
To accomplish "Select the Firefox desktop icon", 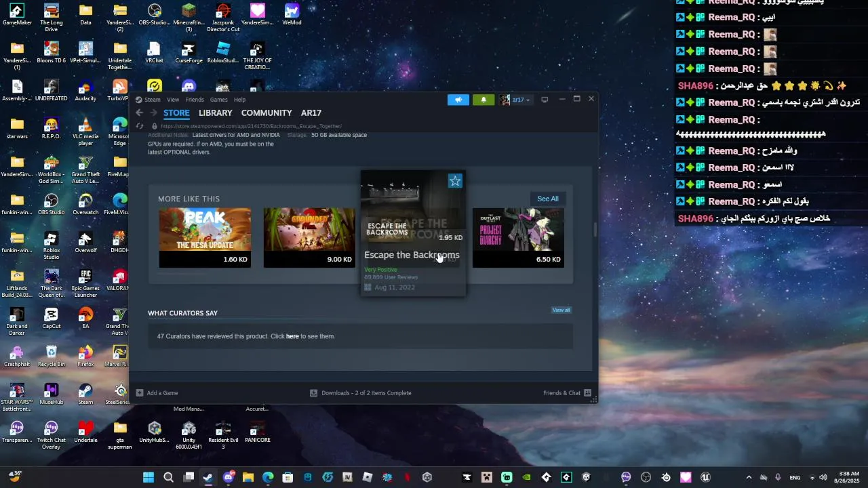I will [85, 357].
